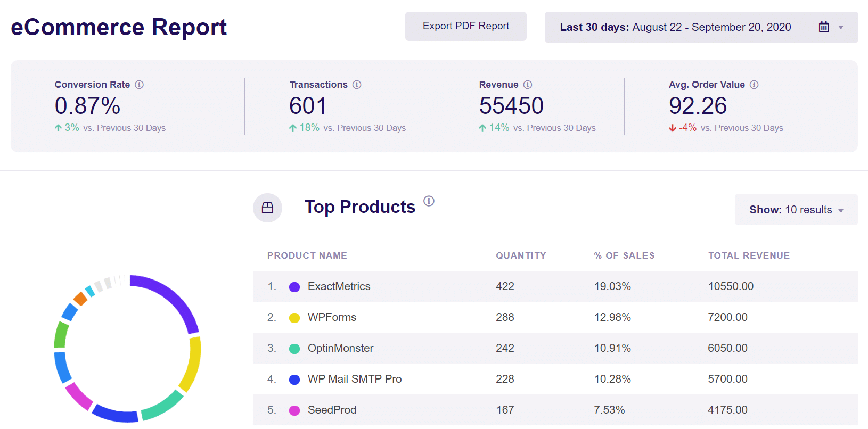Click the date range dropdown arrow
Viewport: 868px width, 429px height.
click(841, 27)
